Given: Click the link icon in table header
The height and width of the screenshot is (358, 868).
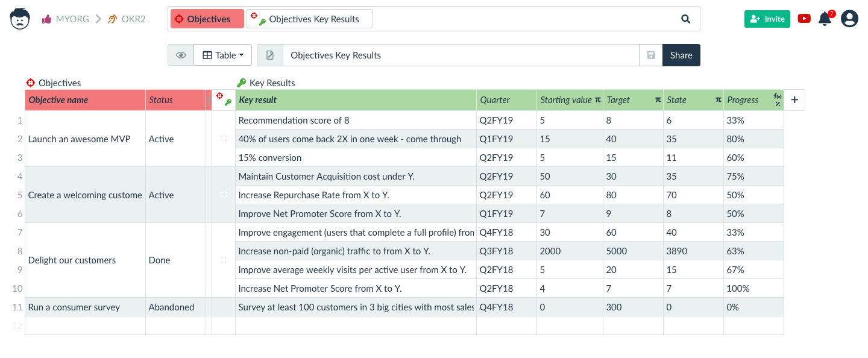Looking at the screenshot, I should click(224, 100).
